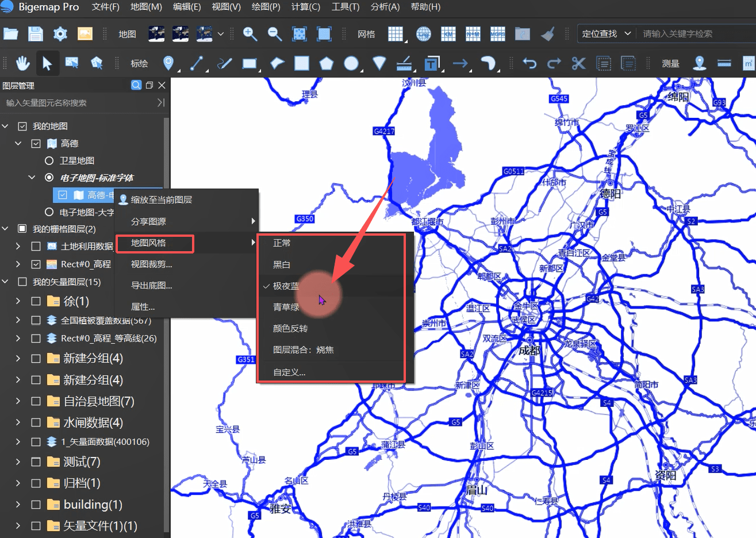The height and width of the screenshot is (538, 756).
Task: Pick the freehand pencil drawing tool
Action: tap(224, 63)
